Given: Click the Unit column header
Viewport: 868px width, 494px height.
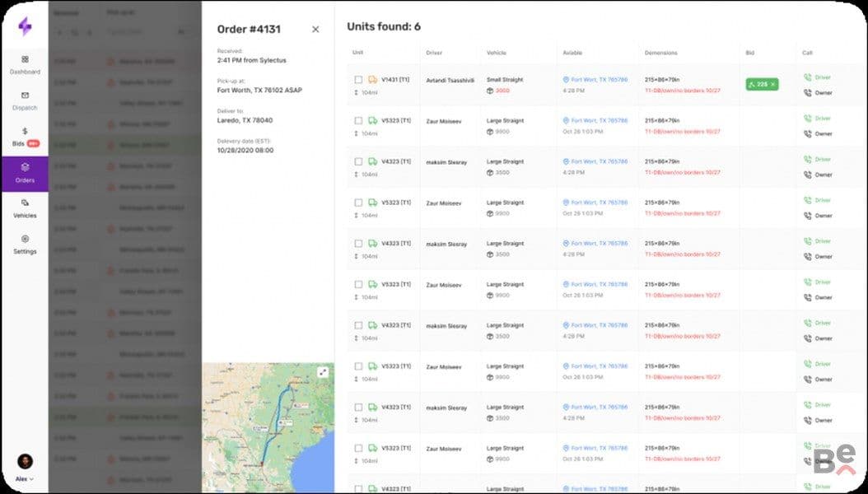Looking at the screenshot, I should click(x=357, y=54).
